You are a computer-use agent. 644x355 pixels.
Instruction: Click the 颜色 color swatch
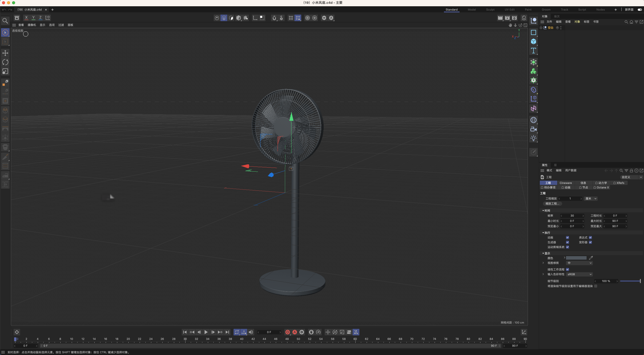click(576, 258)
